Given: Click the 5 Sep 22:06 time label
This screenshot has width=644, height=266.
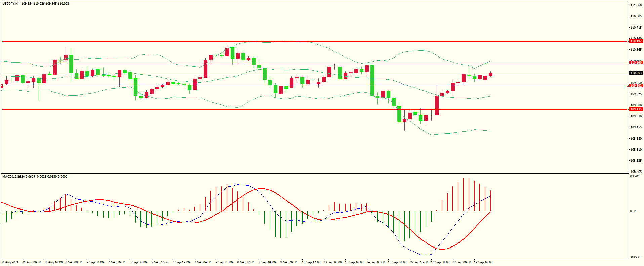Looking at the screenshot, I should pos(160,262).
